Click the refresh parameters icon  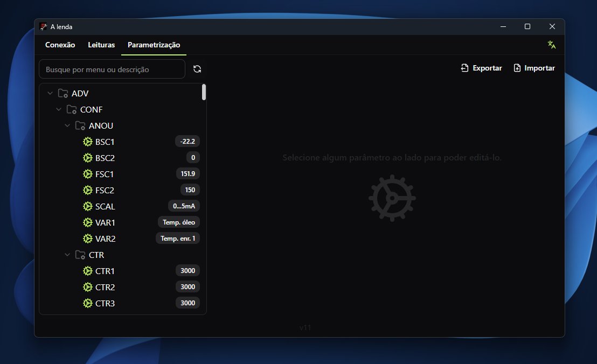point(197,69)
